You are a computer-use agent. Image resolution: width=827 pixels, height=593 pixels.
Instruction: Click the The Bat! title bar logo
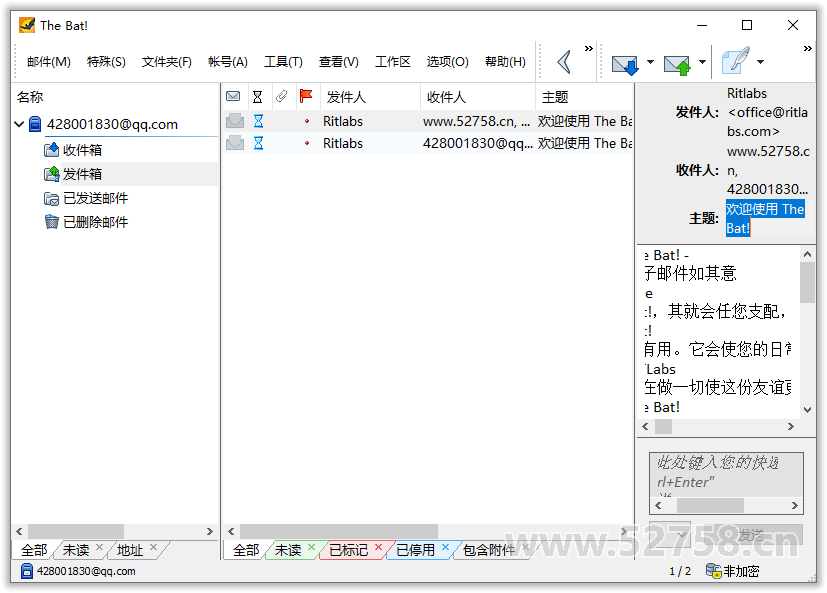coord(27,25)
